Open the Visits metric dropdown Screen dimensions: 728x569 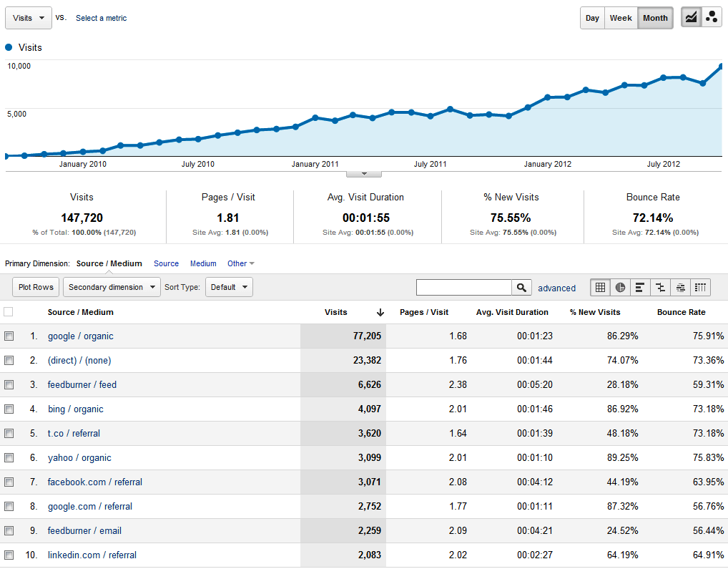coord(29,19)
